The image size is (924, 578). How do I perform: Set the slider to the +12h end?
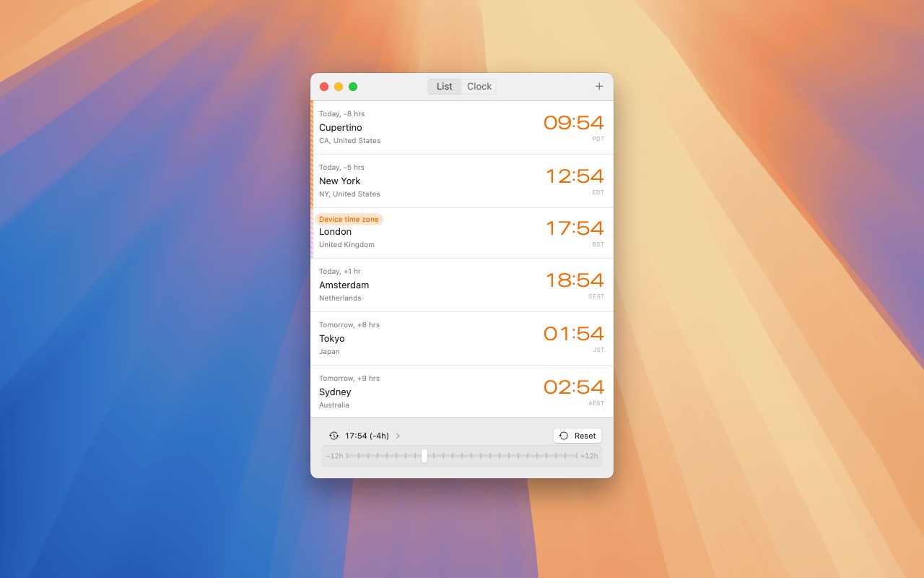589,456
